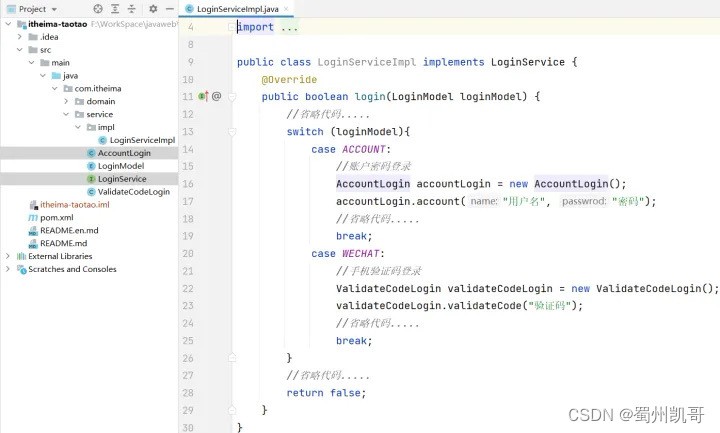
Task: Click the implements-method gutter icon on line 11
Action: (x=202, y=97)
